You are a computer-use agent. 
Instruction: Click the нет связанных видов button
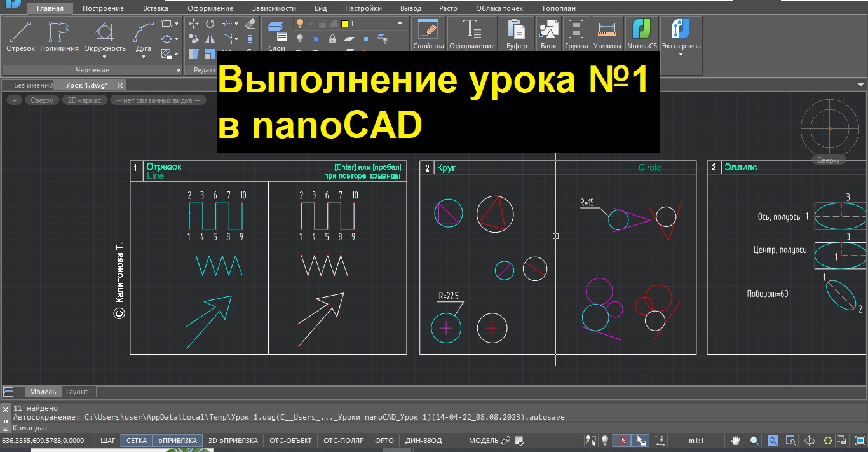coord(158,100)
